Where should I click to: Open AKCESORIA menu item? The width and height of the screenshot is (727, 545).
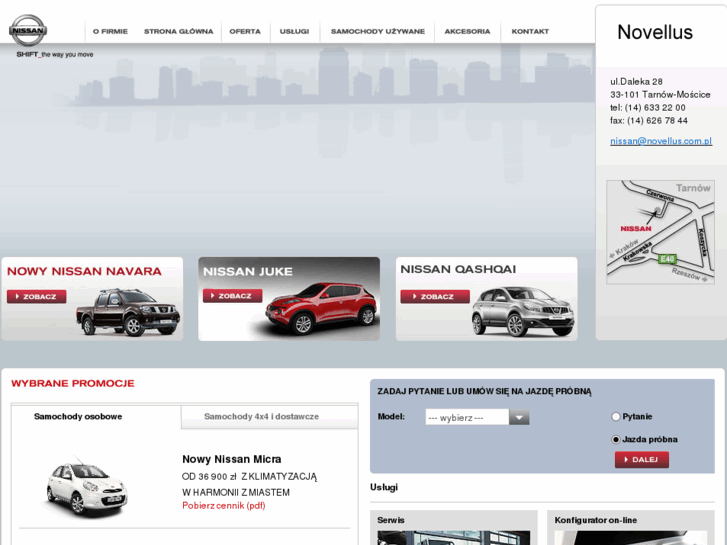click(x=467, y=32)
